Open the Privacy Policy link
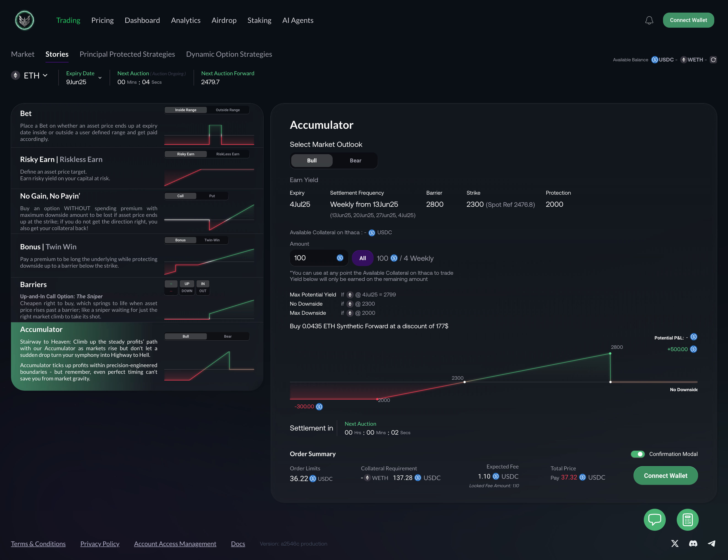Image resolution: width=728 pixels, height=560 pixels. click(x=100, y=544)
